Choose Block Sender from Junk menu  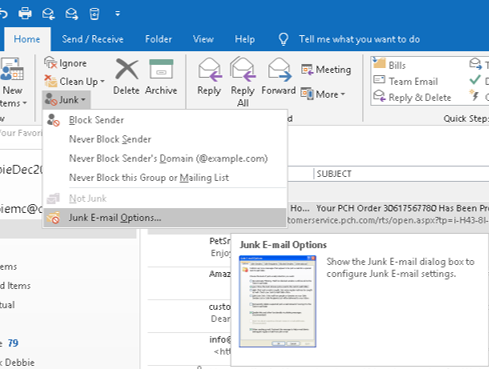pos(165,120)
